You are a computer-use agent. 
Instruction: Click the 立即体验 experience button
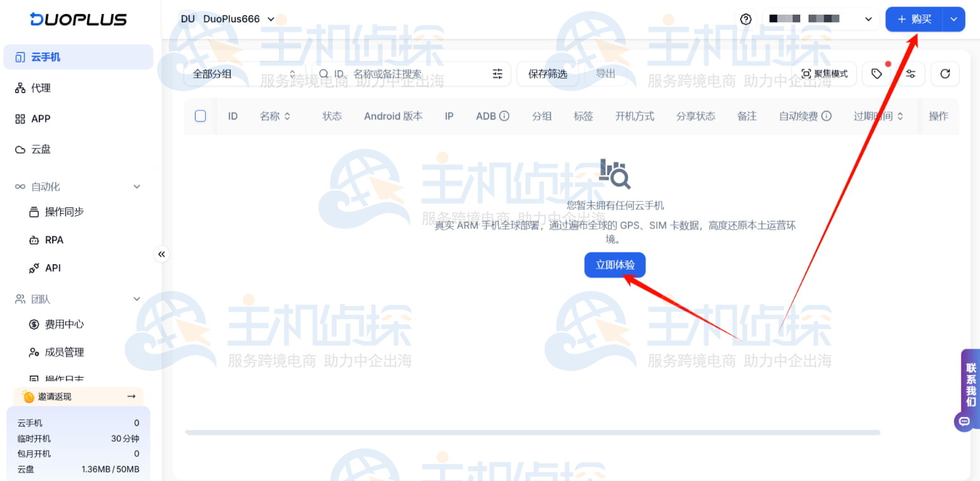(614, 265)
